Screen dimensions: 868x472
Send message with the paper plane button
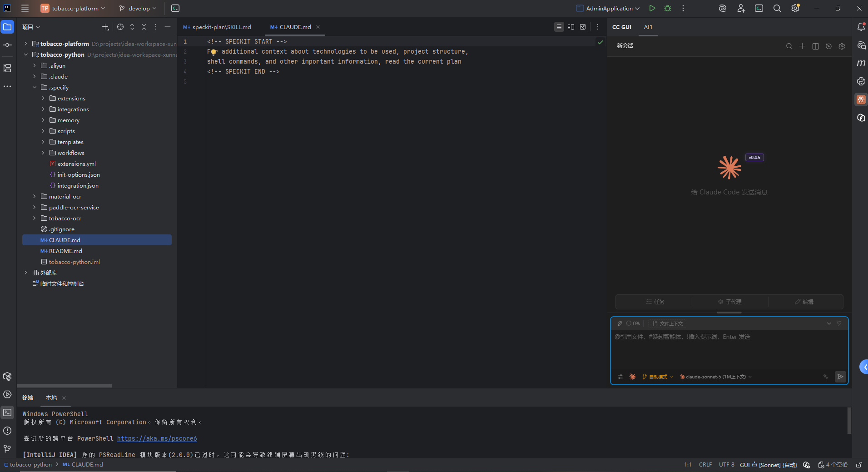click(x=840, y=377)
